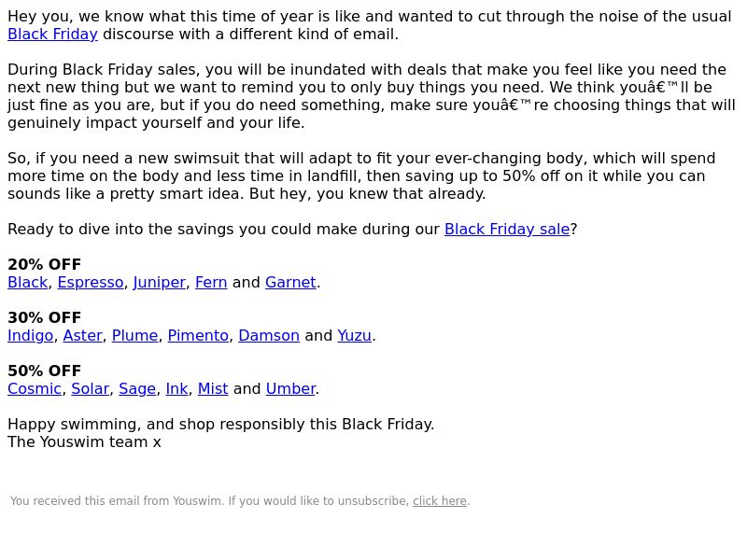Visit the Yuzu color link

click(354, 336)
